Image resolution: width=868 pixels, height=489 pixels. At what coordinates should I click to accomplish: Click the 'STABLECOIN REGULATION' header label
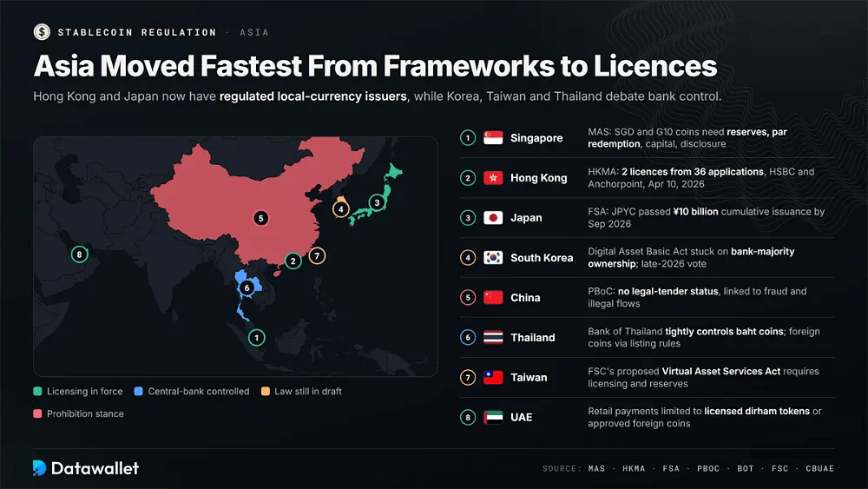click(137, 32)
